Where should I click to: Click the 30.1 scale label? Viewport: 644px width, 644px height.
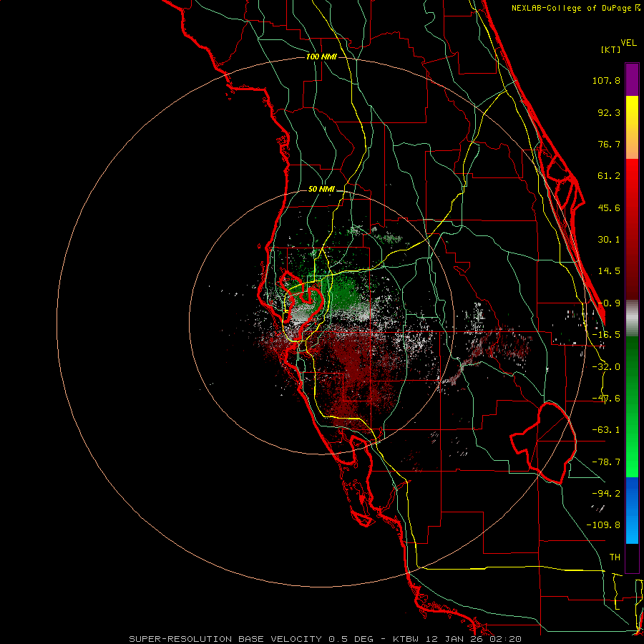click(609, 240)
